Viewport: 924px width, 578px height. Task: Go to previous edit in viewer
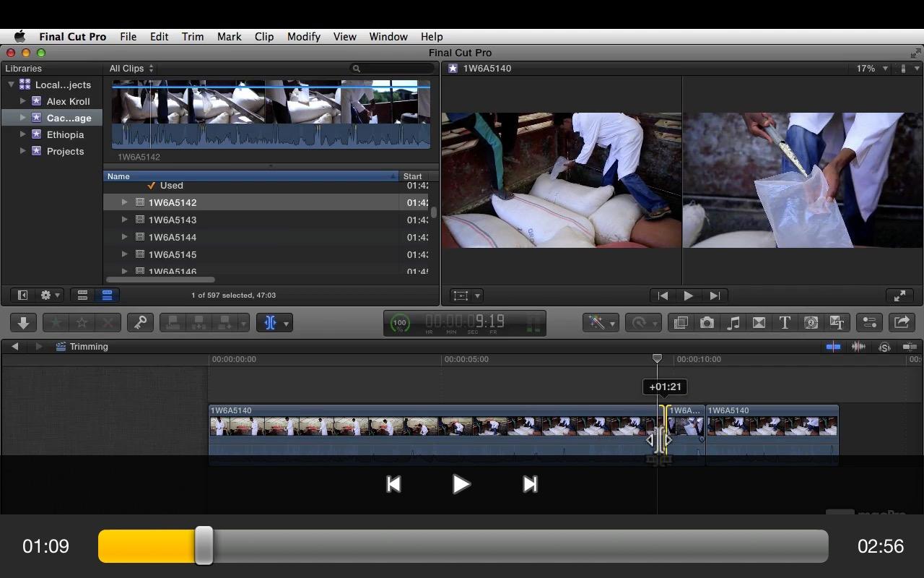click(x=662, y=296)
